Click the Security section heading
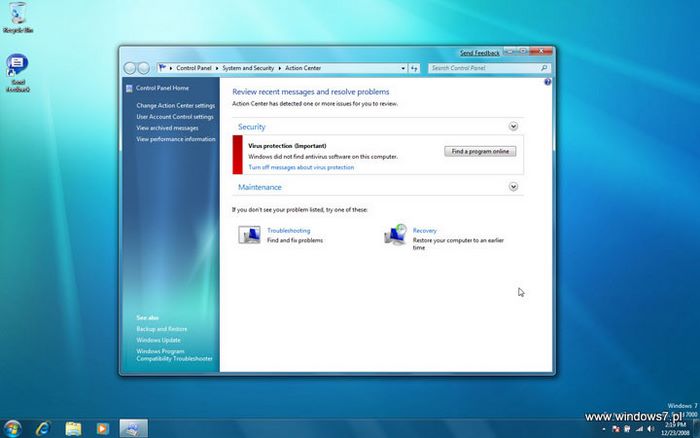700x438 pixels. 251,127
